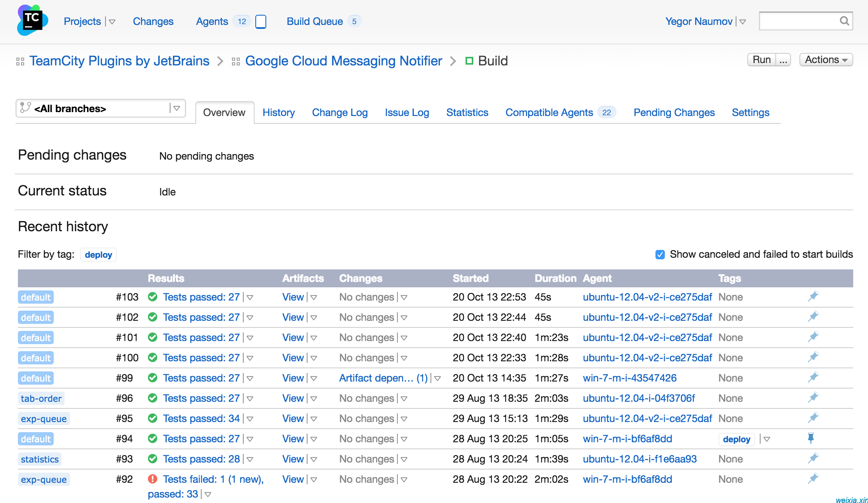Uncheck Show canceled and failed to start builds

[x=660, y=255]
